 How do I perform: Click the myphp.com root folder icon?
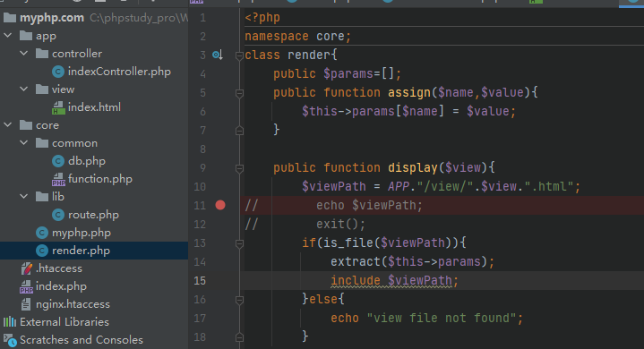(10, 18)
